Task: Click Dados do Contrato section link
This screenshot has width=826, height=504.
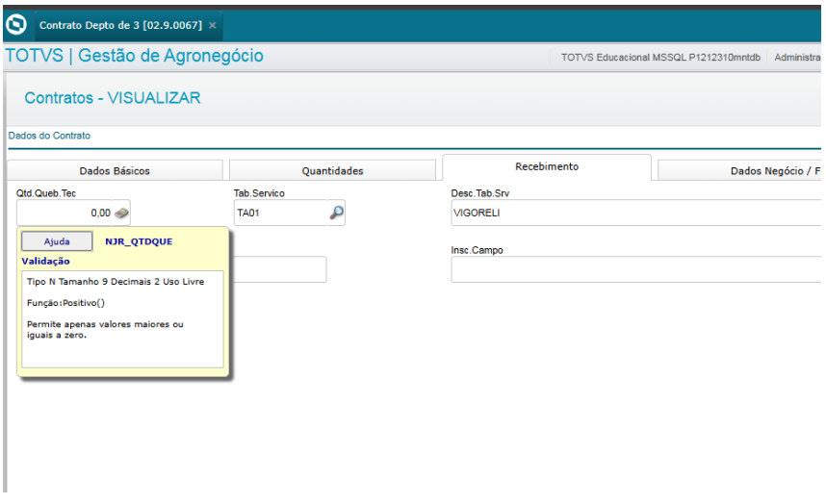Action: click(49, 136)
